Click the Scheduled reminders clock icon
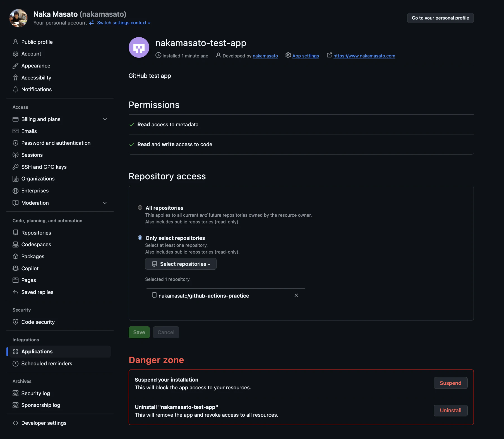Image resolution: width=504 pixels, height=439 pixels. (16, 364)
